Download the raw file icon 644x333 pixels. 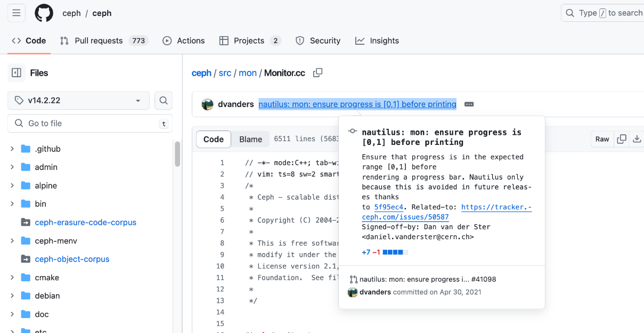pyautogui.click(x=637, y=139)
